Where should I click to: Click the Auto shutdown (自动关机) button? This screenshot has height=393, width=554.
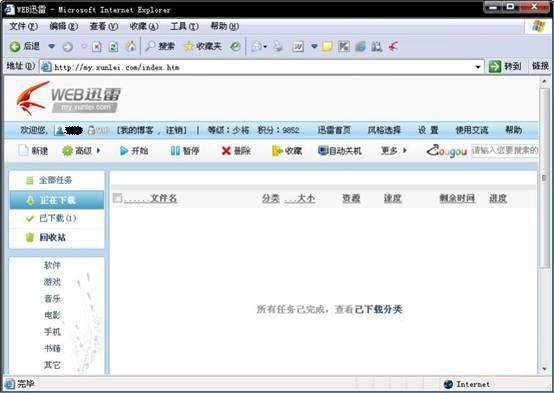click(340, 151)
